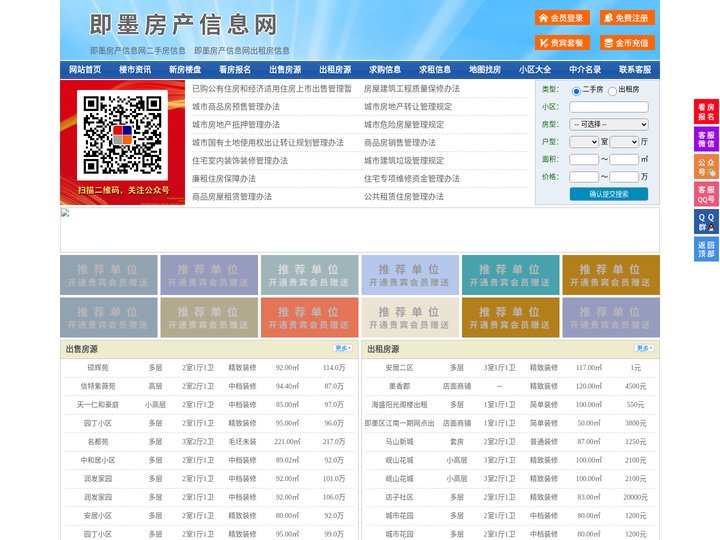
Task: Click the purple 客服微信 sidebar icon
Action: click(x=706, y=139)
